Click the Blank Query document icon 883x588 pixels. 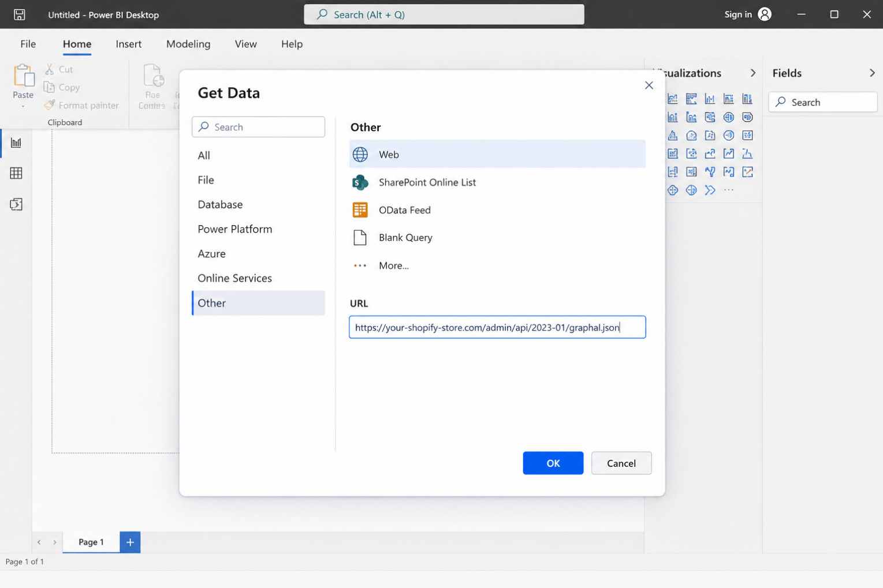360,238
